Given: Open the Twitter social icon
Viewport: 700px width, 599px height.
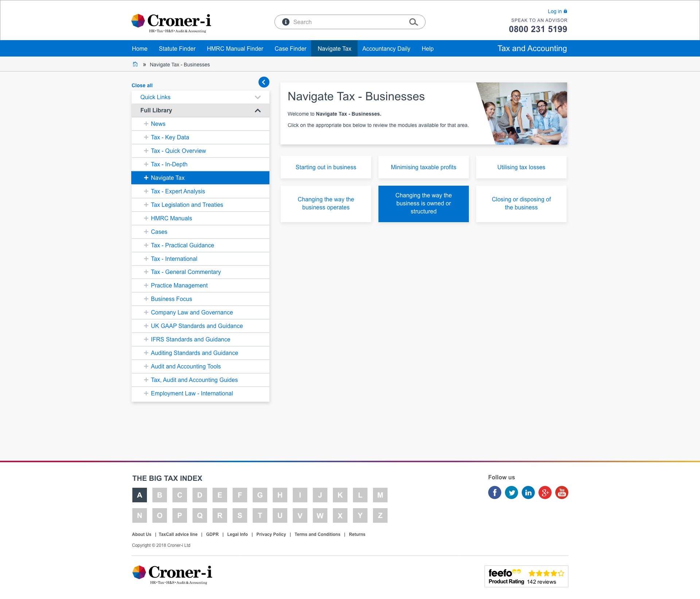Looking at the screenshot, I should 511,492.
